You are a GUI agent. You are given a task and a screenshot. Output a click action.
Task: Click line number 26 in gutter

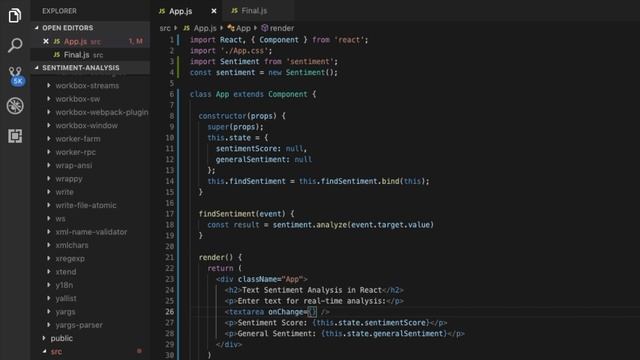pyautogui.click(x=169, y=312)
